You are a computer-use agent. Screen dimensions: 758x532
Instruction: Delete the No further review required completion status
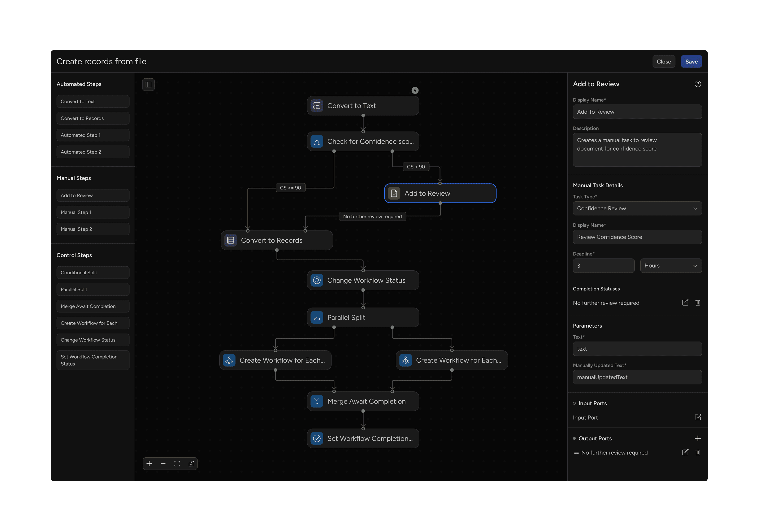pyautogui.click(x=698, y=303)
